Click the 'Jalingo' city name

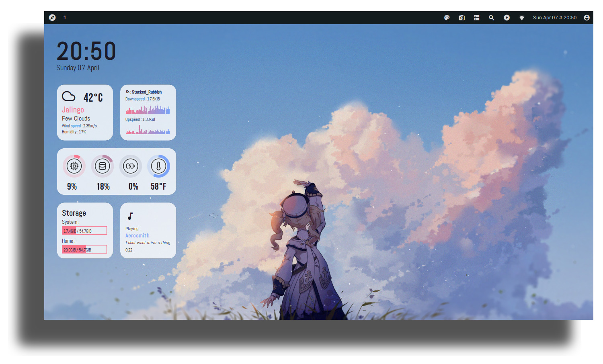tap(73, 110)
